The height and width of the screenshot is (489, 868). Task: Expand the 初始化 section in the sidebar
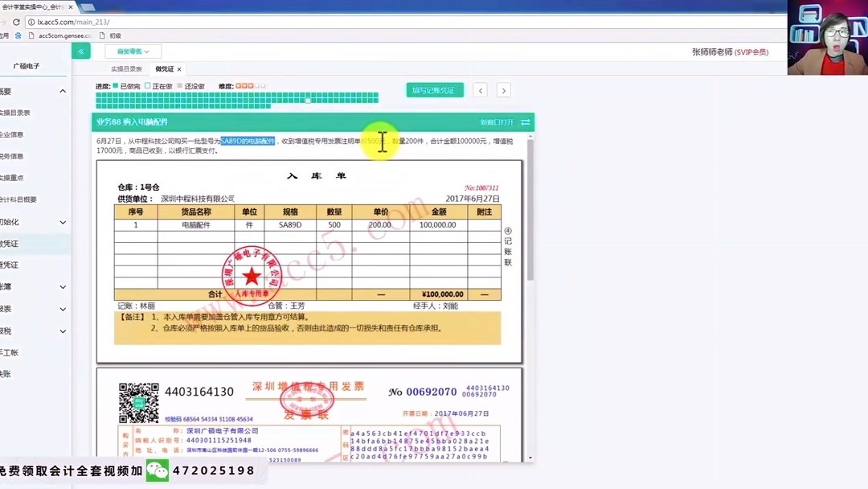tap(36, 222)
